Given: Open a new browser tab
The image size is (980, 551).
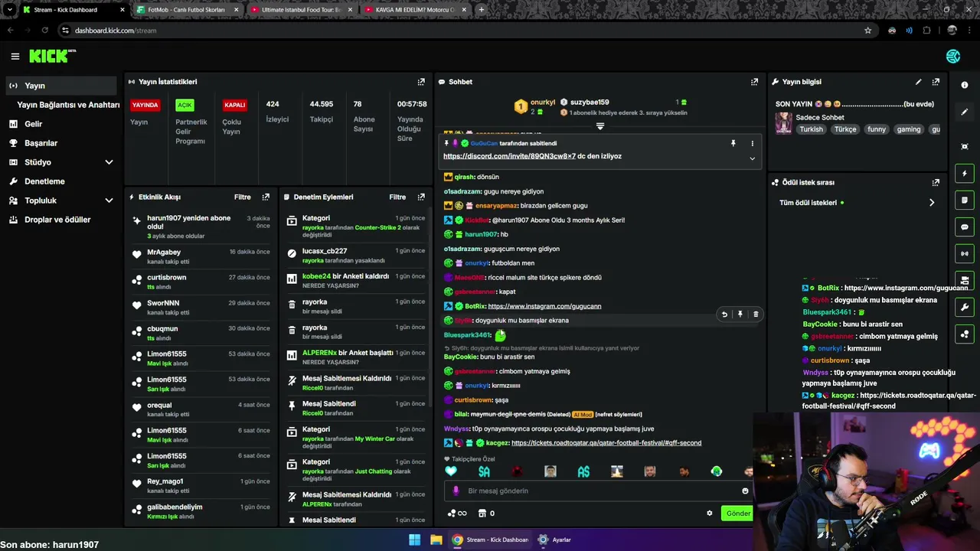Looking at the screenshot, I should pyautogui.click(x=481, y=10).
